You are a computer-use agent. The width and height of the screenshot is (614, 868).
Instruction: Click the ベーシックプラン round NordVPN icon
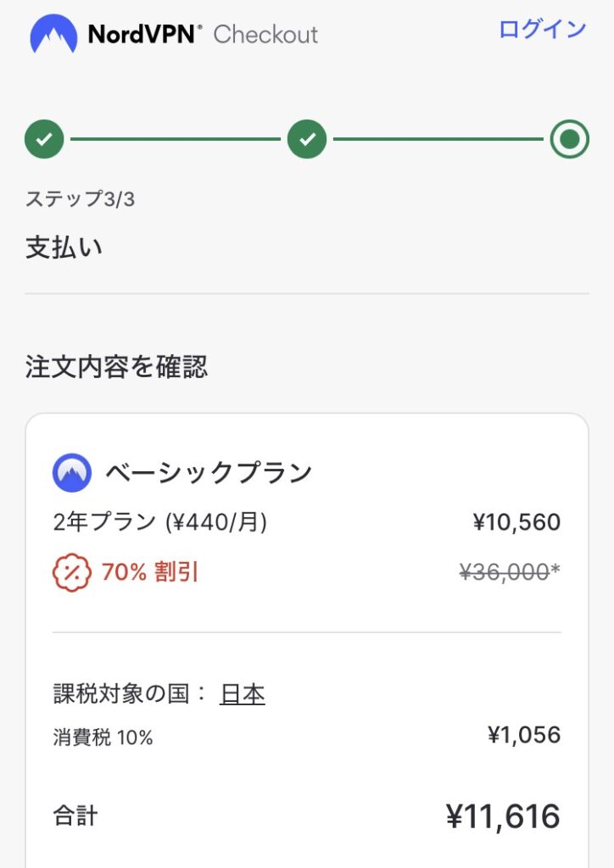72,473
